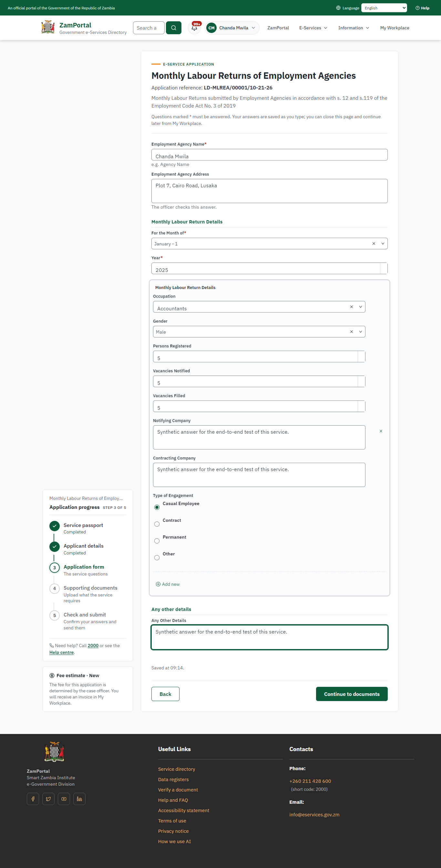Click the Back button
Viewport: 441px width, 868px height.
point(165,694)
